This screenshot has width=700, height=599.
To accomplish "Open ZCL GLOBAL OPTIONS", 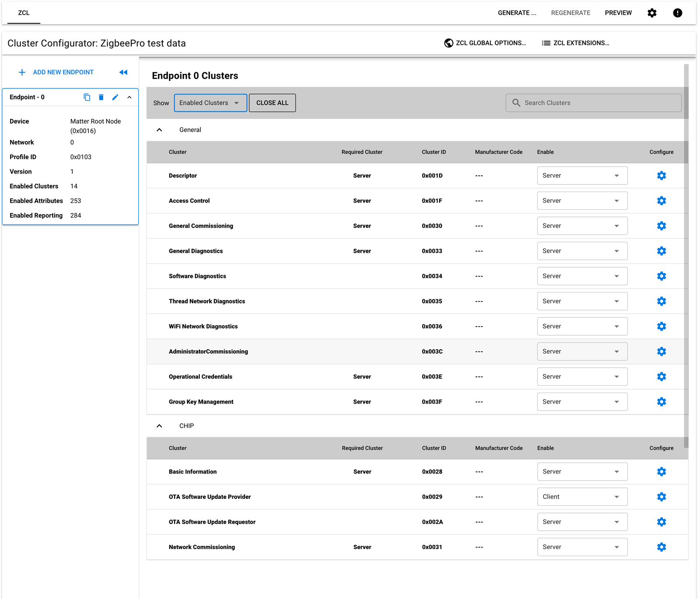I will (485, 43).
